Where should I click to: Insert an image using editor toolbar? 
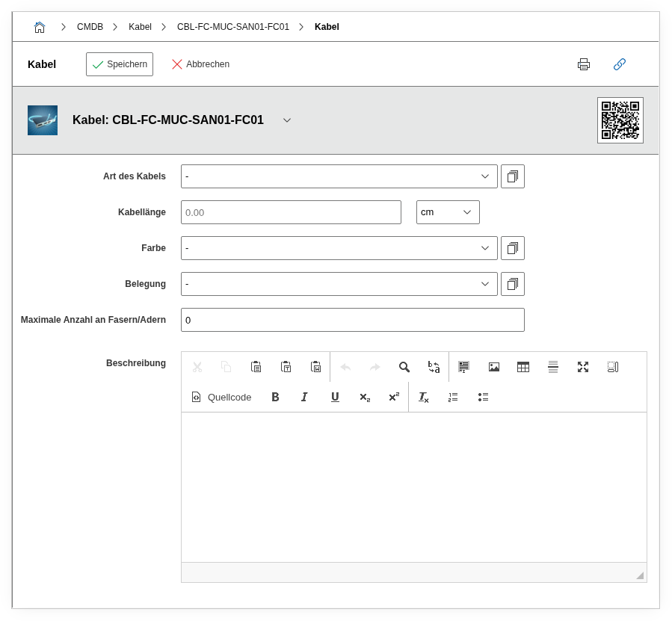tap(493, 367)
